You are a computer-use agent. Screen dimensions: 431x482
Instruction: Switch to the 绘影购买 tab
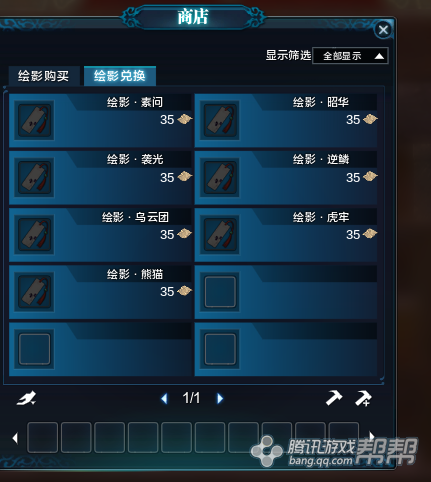[x=44, y=76]
